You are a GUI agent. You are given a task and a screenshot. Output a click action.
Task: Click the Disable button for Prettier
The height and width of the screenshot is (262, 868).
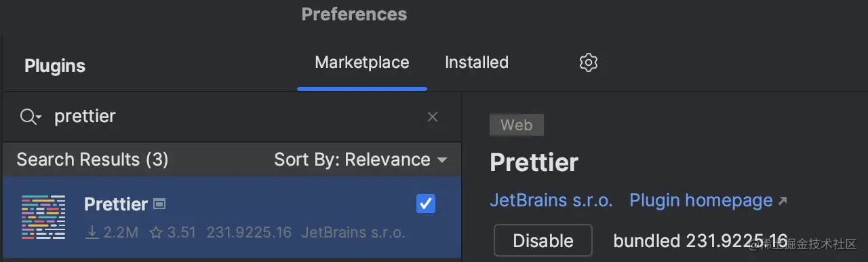click(543, 241)
